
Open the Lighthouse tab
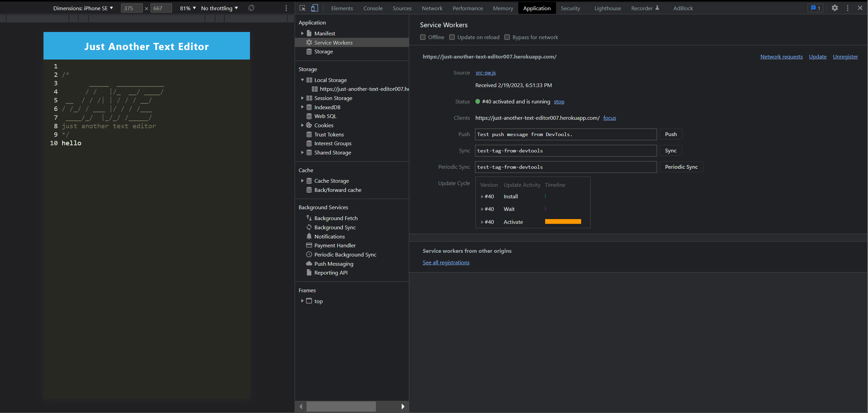608,8
